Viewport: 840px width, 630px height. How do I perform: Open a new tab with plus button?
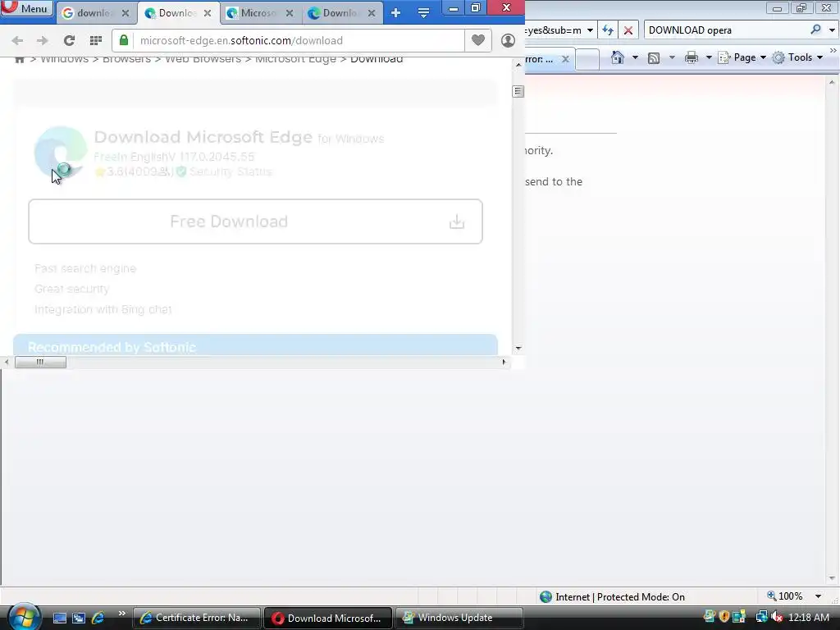click(x=396, y=13)
